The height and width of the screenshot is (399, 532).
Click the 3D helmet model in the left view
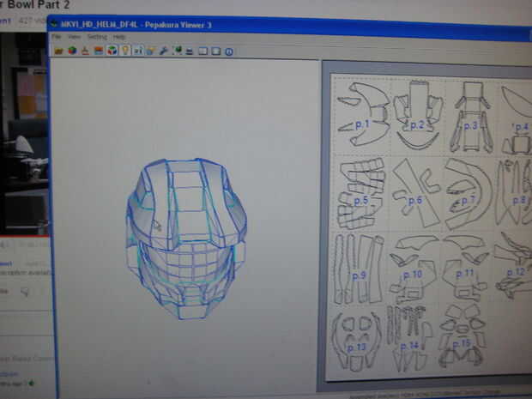pos(186,239)
